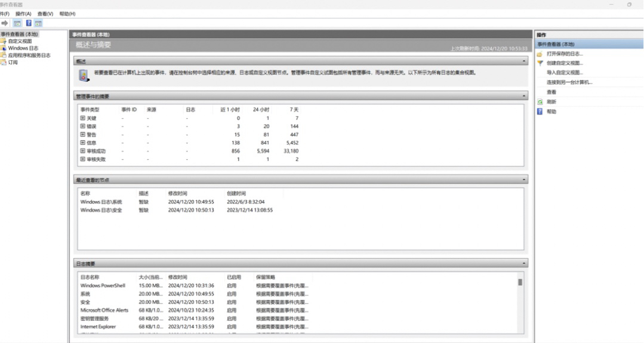Click the folder icon for 打开保存的日志

pyautogui.click(x=540, y=54)
